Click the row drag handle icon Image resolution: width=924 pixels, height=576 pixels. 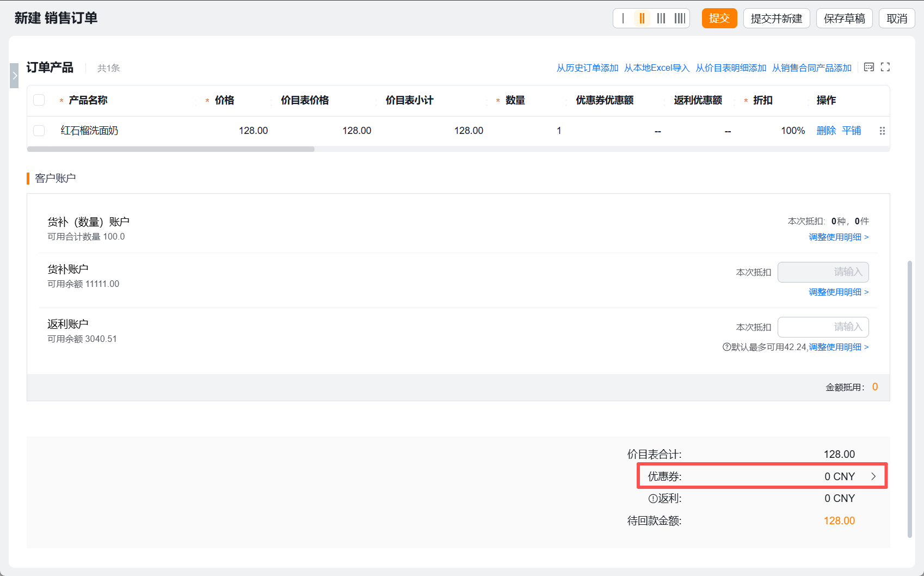pos(882,131)
